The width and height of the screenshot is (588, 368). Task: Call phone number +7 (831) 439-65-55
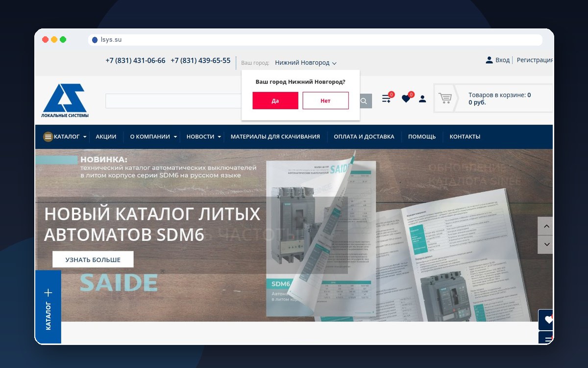click(200, 61)
